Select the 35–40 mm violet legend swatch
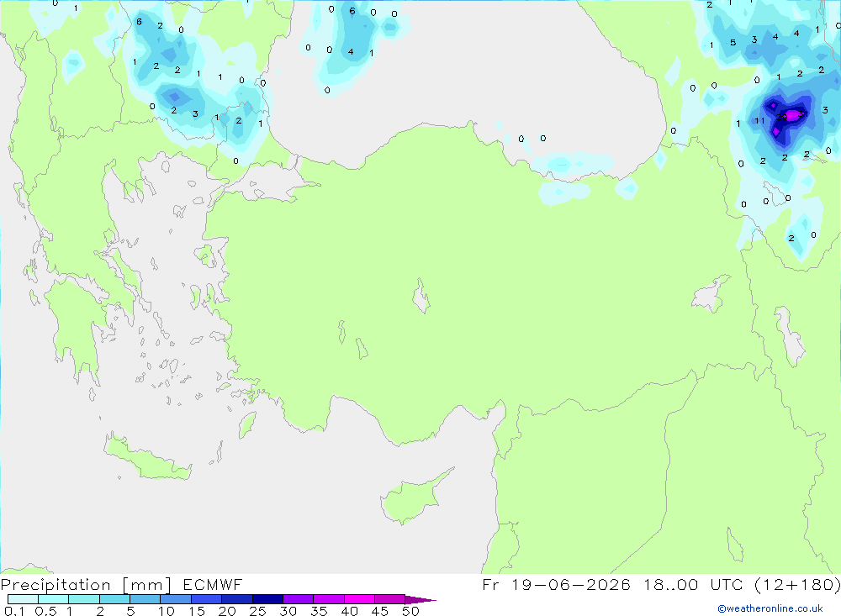This screenshot has height=616, width=841. (x=328, y=599)
